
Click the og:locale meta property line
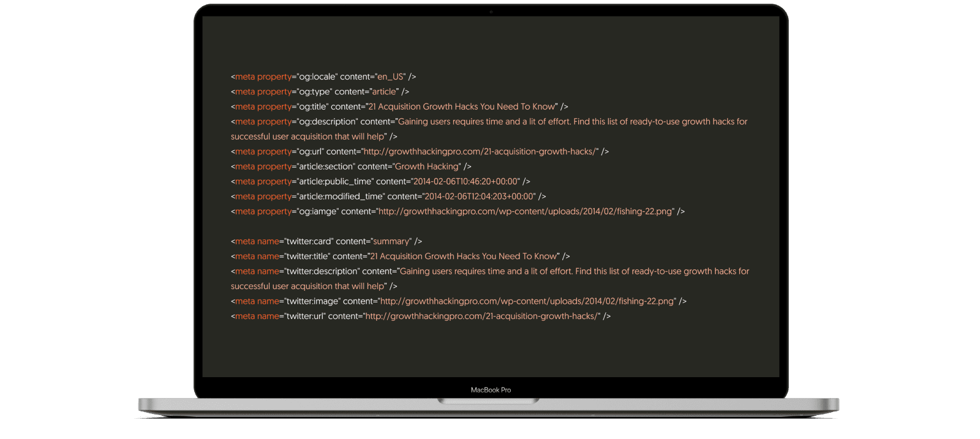pos(323,77)
